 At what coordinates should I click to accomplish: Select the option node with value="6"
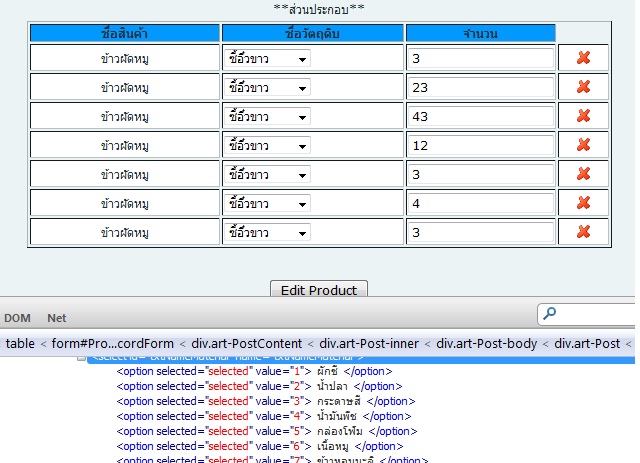[260, 446]
